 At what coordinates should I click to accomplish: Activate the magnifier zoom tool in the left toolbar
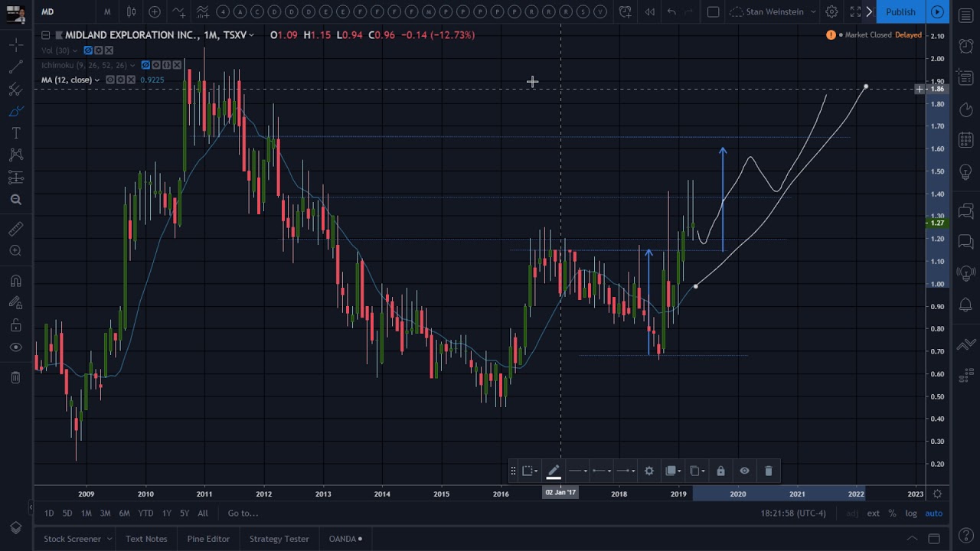(15, 200)
